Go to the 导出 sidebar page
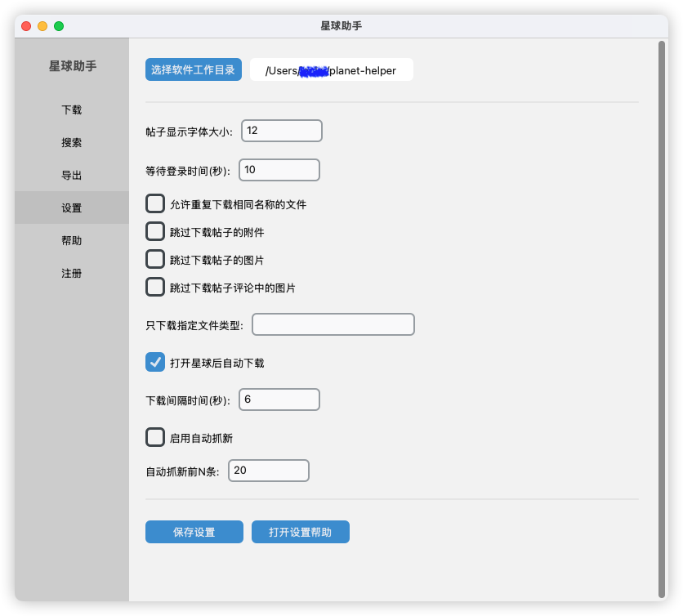683x616 pixels. coord(72,175)
